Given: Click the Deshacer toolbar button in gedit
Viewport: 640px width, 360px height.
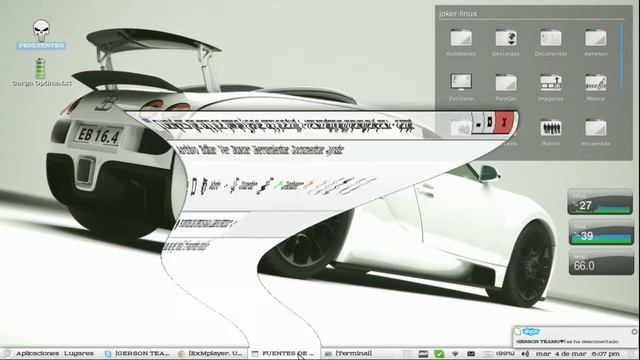Looking at the screenshot, I should [289, 184].
